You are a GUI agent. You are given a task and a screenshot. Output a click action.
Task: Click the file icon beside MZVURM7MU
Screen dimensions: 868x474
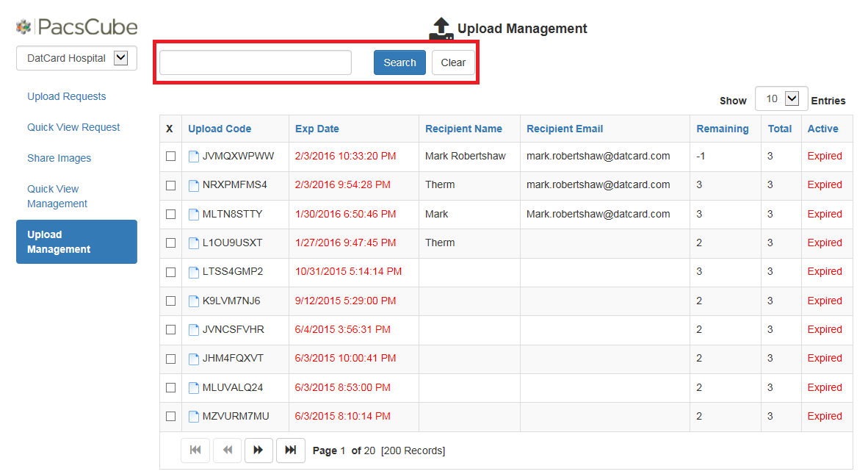click(194, 417)
